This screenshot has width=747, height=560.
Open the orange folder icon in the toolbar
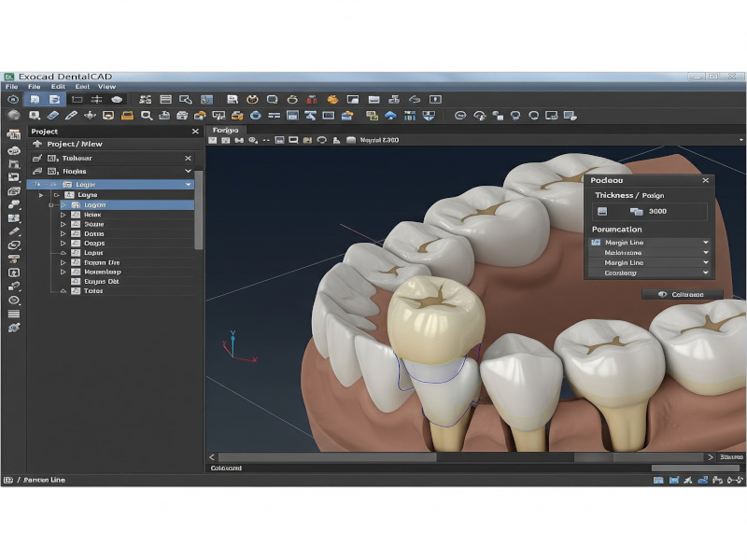tap(126, 114)
